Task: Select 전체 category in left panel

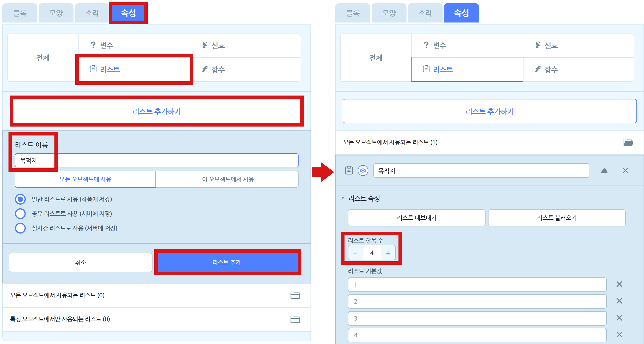Action: (x=43, y=58)
